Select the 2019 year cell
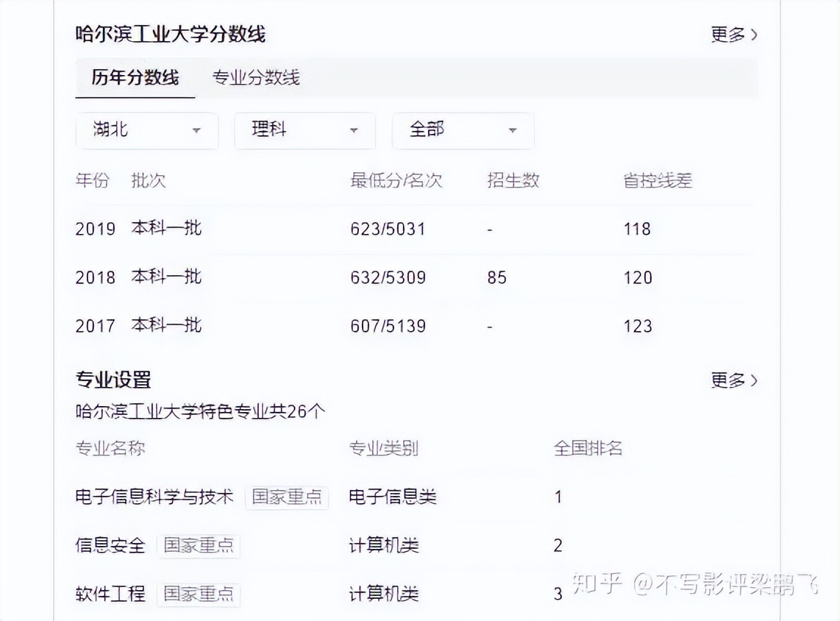840x621 pixels. coord(96,229)
